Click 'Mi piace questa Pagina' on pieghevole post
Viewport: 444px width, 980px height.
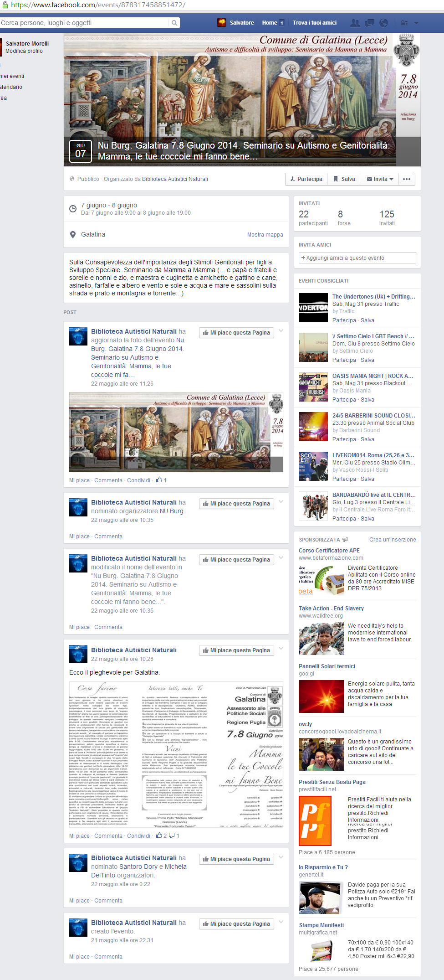click(x=236, y=650)
